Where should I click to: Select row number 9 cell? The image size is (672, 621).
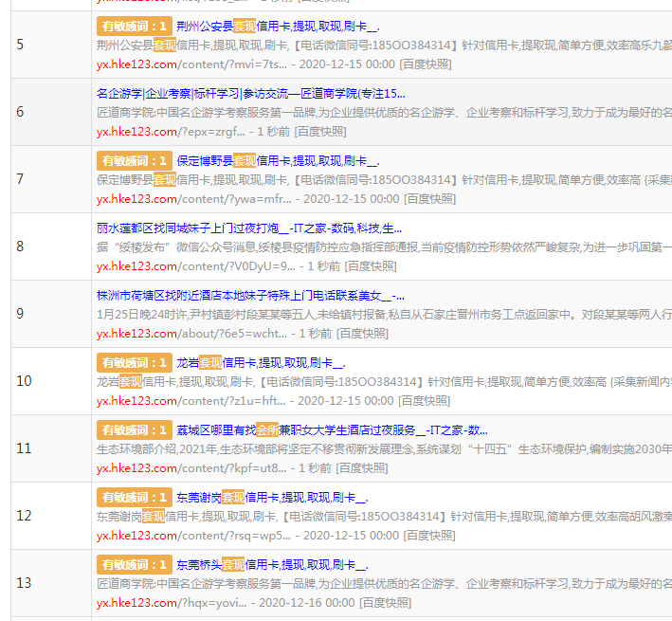point(51,314)
